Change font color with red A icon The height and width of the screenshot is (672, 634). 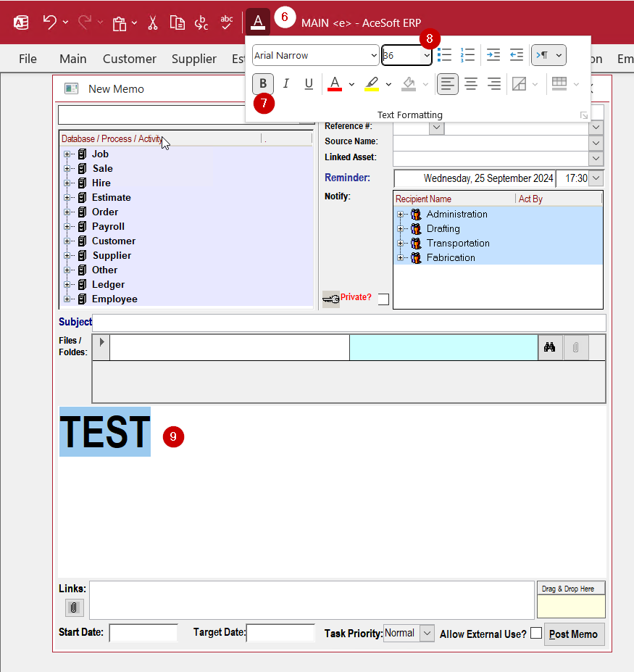click(x=335, y=83)
